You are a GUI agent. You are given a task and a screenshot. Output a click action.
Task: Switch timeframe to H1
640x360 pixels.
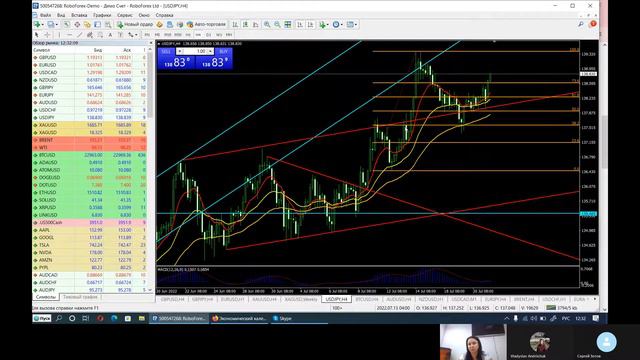pyautogui.click(x=188, y=35)
